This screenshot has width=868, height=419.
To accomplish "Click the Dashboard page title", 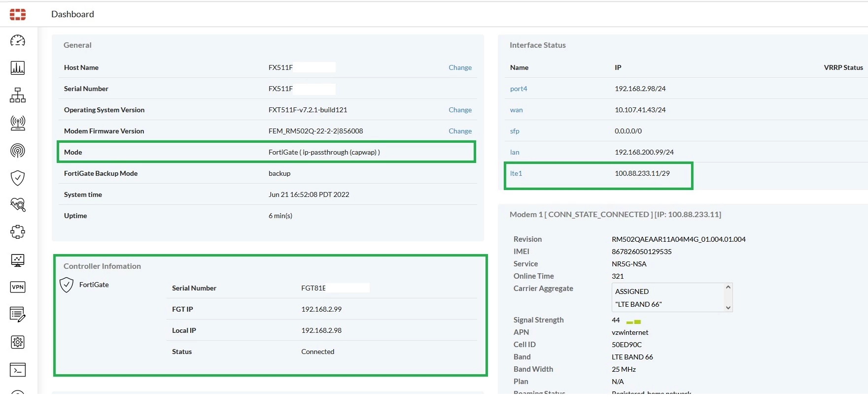I will 72,14.
